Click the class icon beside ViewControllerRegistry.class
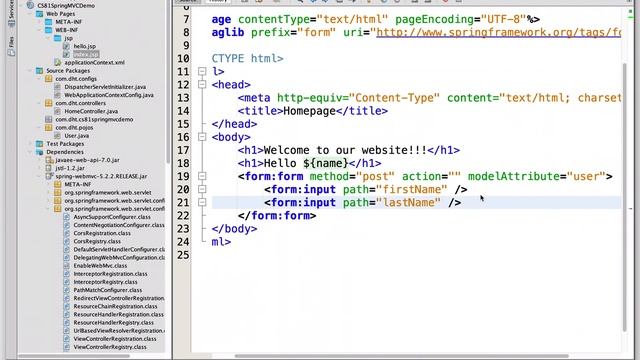 pos(67,347)
